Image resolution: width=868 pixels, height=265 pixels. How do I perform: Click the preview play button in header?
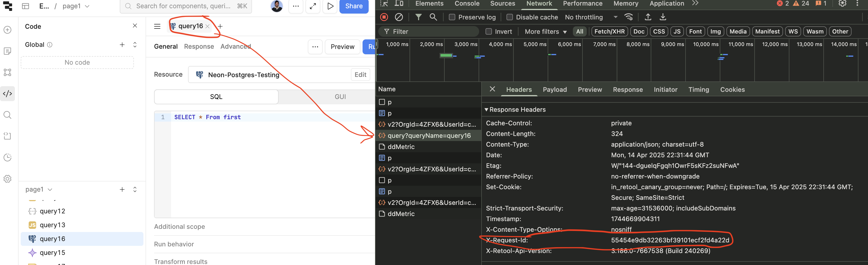coord(330,6)
